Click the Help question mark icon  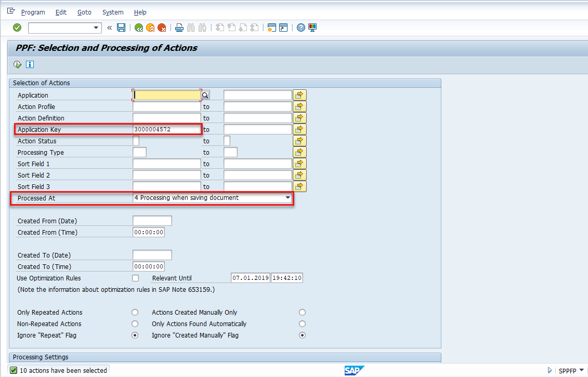click(301, 28)
